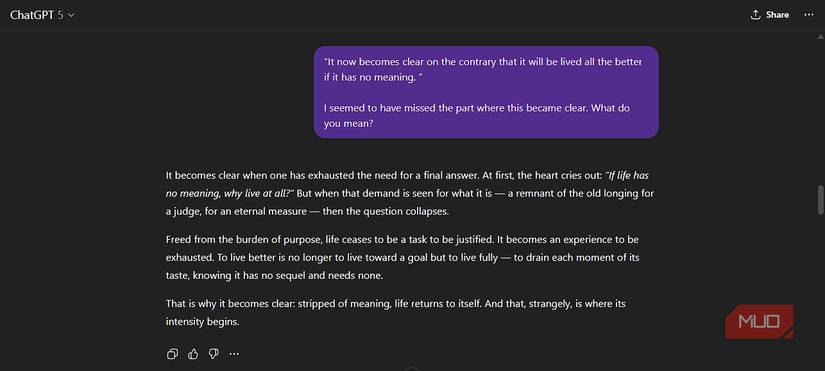Click the red MUO logo watermark
Viewport: 825px width, 371px height.
[x=760, y=321]
